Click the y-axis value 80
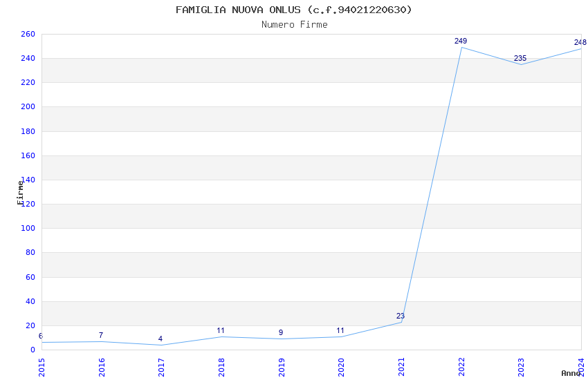Screen dimensions: 588x380 click(30, 253)
